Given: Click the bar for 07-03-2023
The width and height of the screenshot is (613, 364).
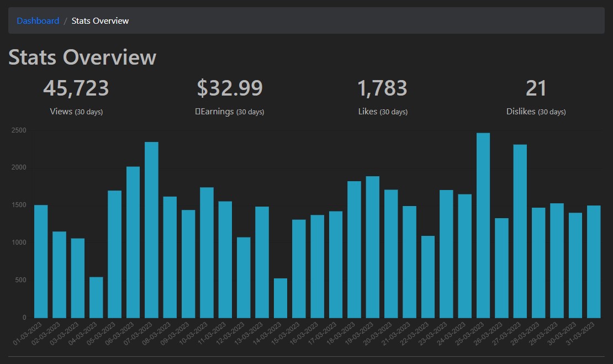Looking at the screenshot, I should click(152, 230).
